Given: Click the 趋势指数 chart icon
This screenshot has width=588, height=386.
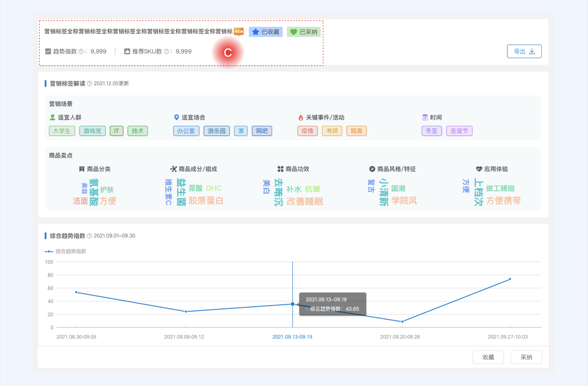Looking at the screenshot, I should click(x=48, y=51).
